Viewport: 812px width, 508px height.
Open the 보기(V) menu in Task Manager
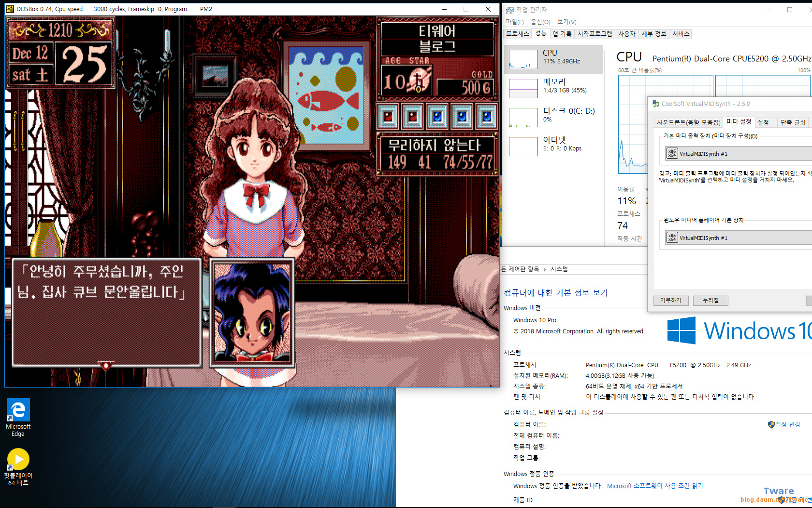coord(566,22)
